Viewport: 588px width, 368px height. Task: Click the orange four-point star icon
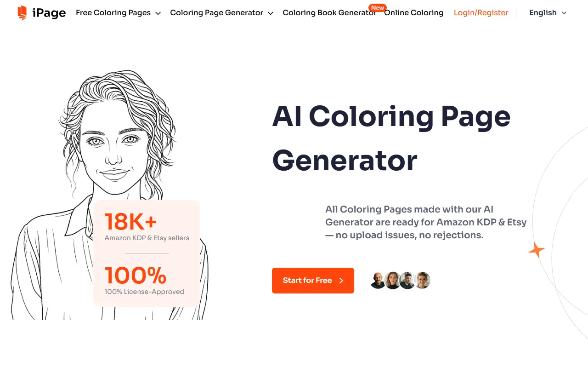pyautogui.click(x=537, y=250)
